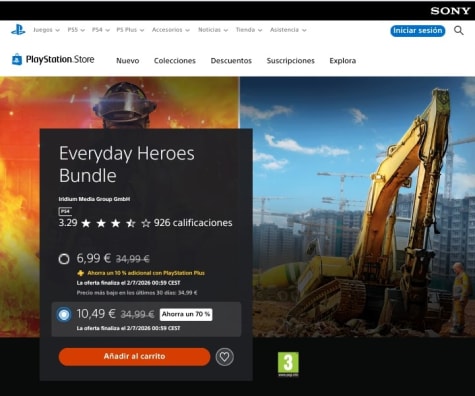
Task: Open the Nuevo store tab
Action: (x=128, y=61)
